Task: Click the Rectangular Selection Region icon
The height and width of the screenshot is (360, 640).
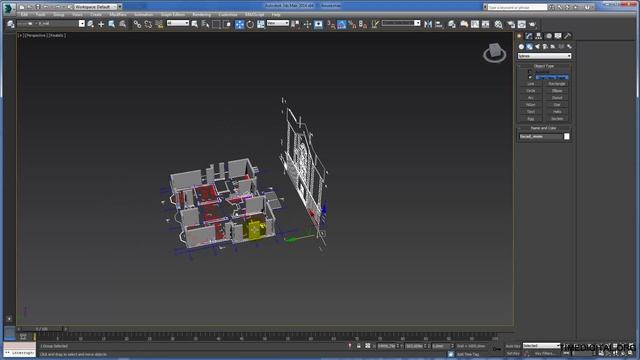Action: (x=216, y=24)
